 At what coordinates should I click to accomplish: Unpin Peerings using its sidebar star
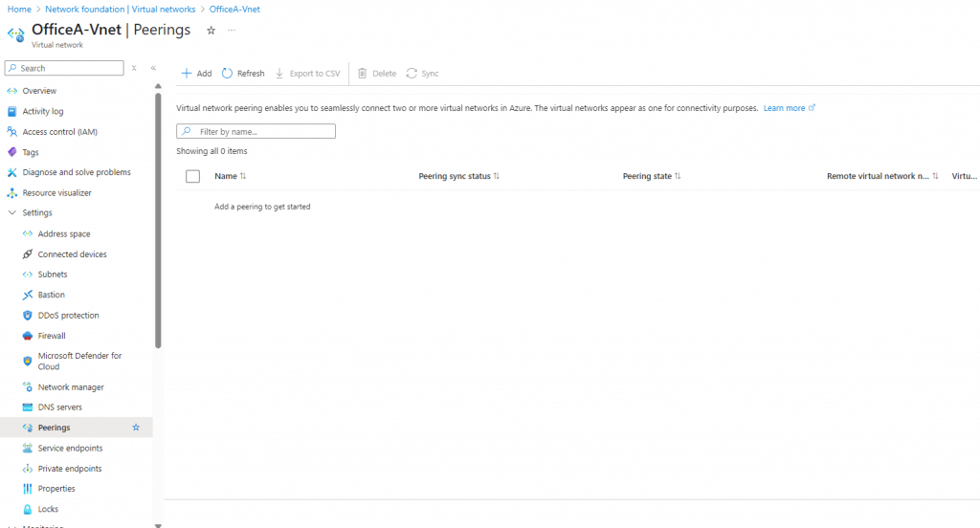tap(136, 428)
